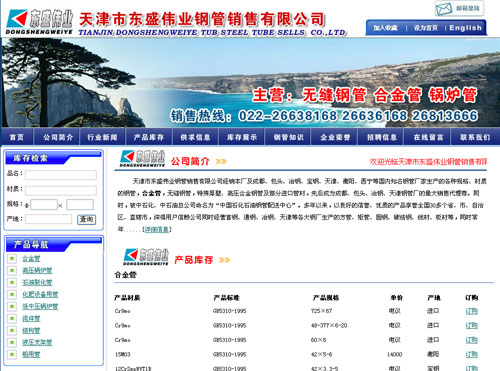Viewport: 500px width, 371px height.
Task: Click the 查询 search button
Action: click(x=87, y=219)
